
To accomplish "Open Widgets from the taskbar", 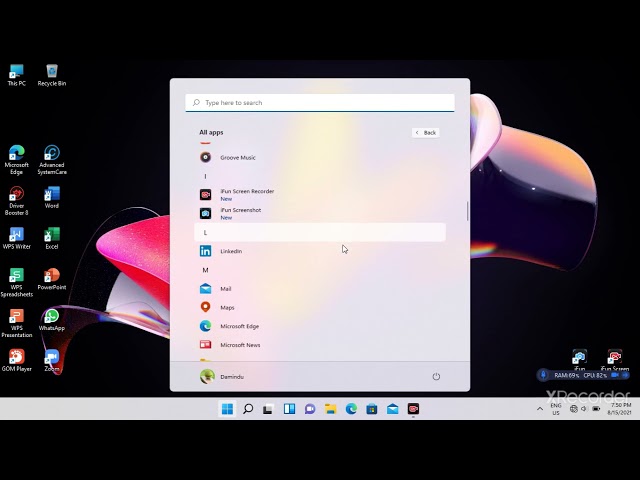I will click(289, 409).
